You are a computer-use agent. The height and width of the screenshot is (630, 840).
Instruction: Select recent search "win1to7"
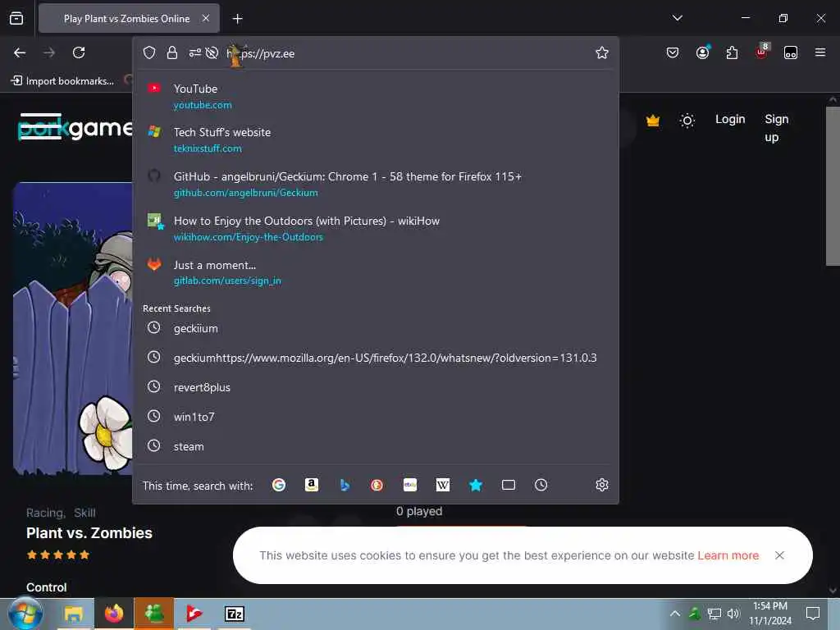pos(375,417)
